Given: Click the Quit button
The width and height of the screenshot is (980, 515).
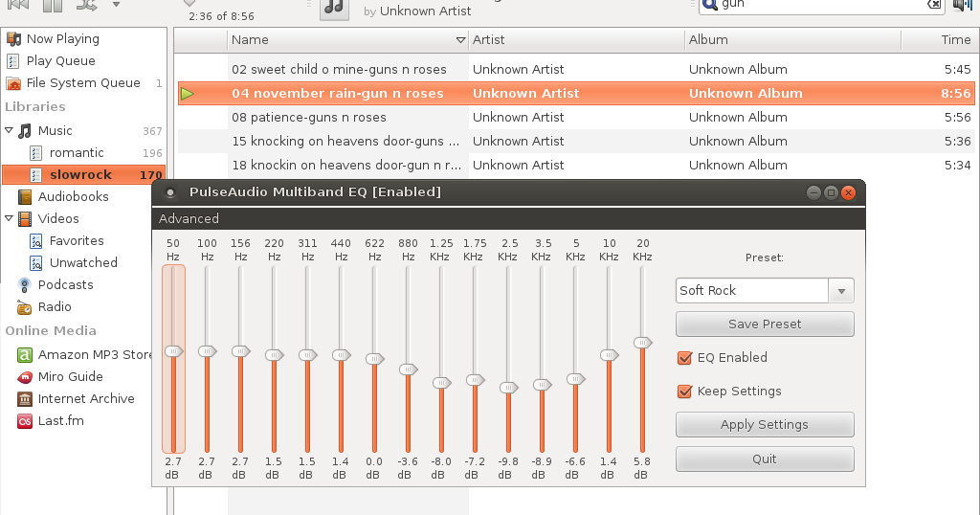Looking at the screenshot, I should tap(765, 459).
